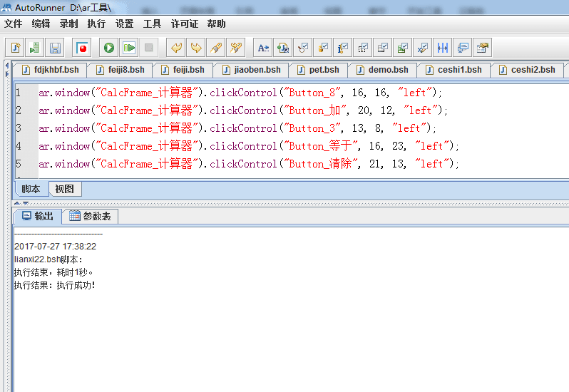569x392 pixels.
Task: Click the blue vertical bars toolbar icon
Action: click(443, 48)
